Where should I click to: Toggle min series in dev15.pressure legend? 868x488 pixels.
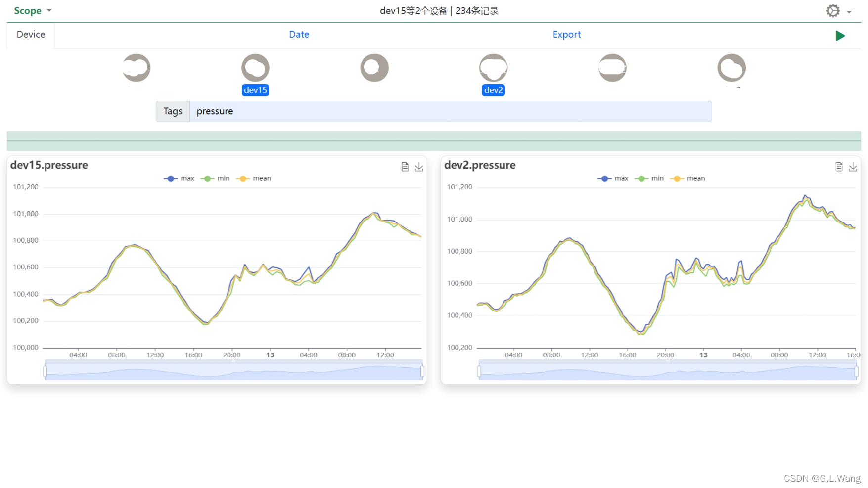pos(216,178)
